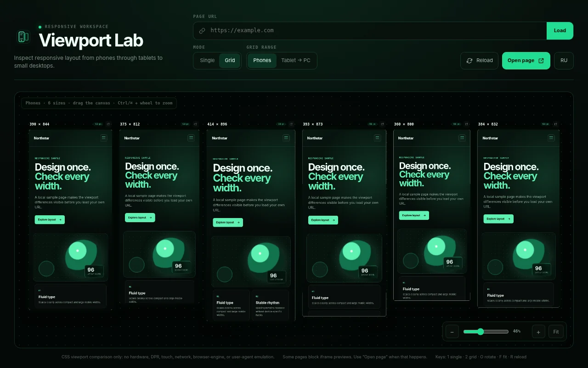Image resolution: width=588 pixels, height=368 pixels.
Task: Open the 390 × 844 viewport's external-link icon
Action: [109, 124]
